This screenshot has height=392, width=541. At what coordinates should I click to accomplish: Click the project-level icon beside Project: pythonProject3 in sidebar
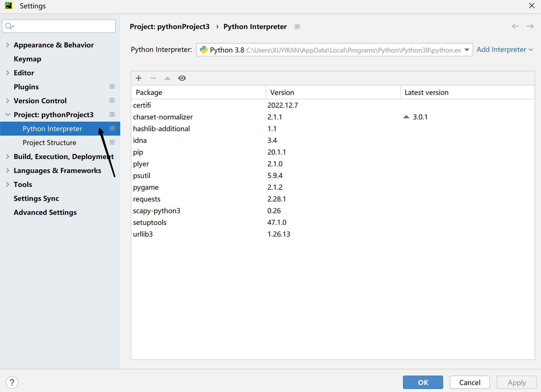(112, 115)
